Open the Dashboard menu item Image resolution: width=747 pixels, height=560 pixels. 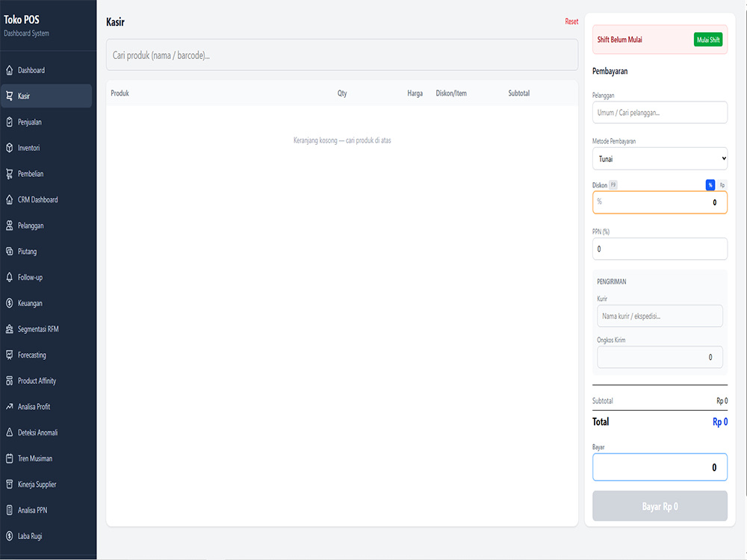pos(46,70)
